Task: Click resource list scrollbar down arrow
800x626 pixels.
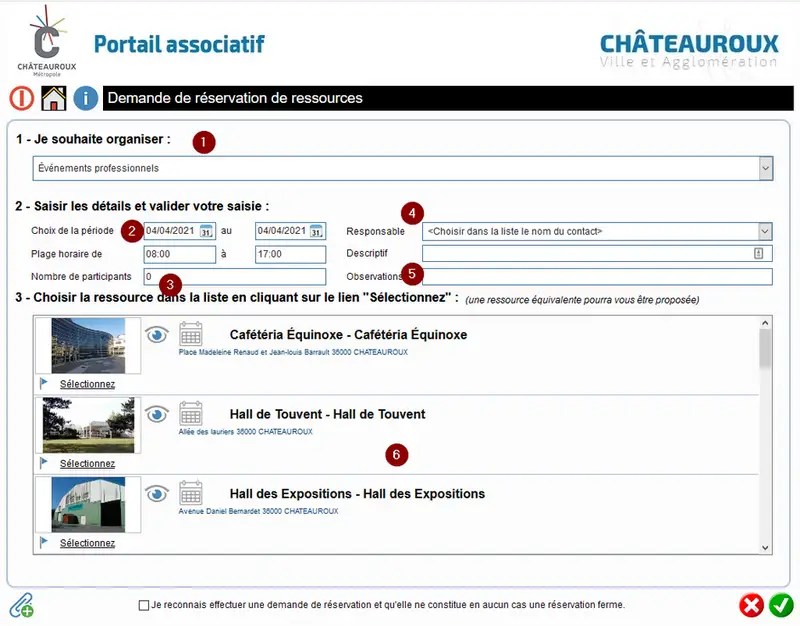Action: (765, 548)
